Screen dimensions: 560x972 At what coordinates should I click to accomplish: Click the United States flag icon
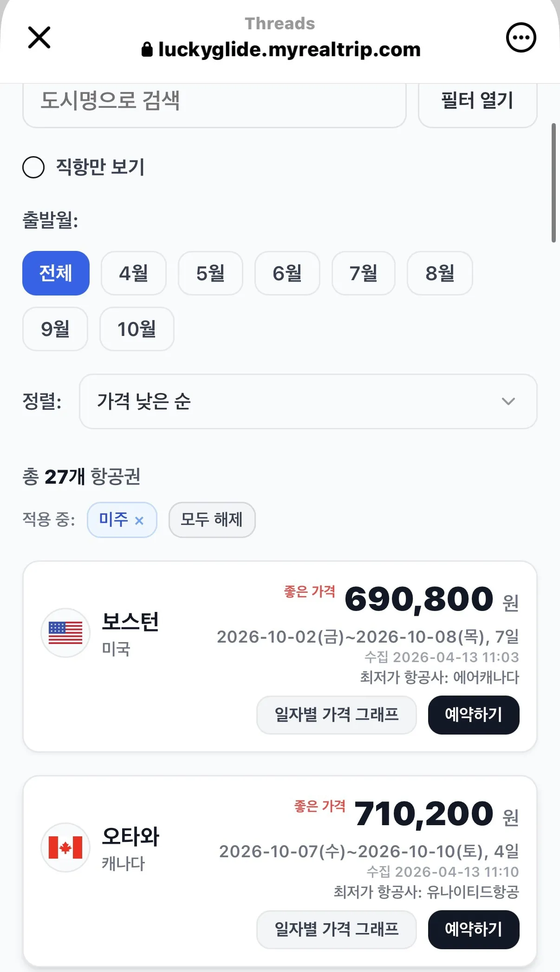(x=65, y=632)
